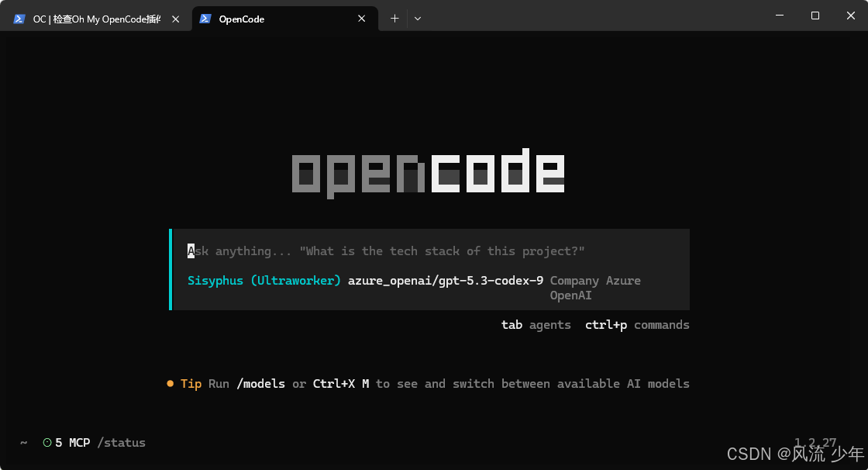Image resolution: width=868 pixels, height=470 pixels.
Task: Click the ~ directory indicator
Action: [x=24, y=443]
